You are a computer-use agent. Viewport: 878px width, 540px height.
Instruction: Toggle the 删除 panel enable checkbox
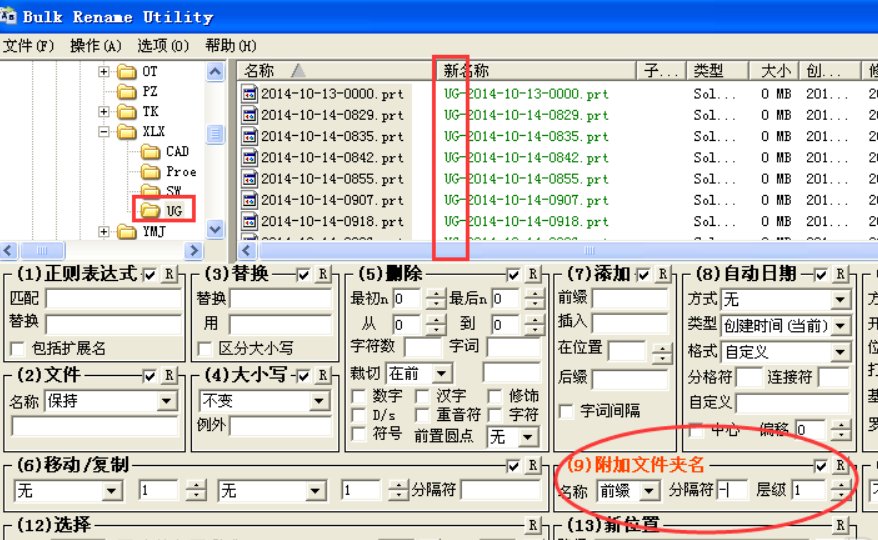point(513,274)
